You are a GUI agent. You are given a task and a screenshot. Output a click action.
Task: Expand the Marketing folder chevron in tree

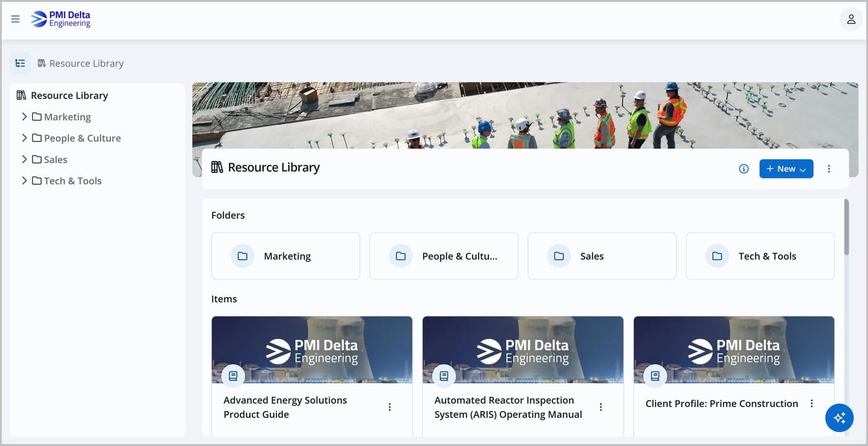coord(24,117)
